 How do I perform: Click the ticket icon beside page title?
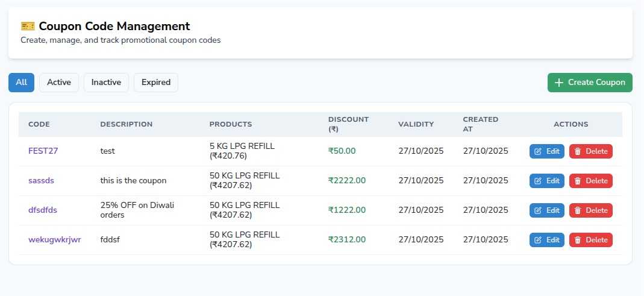[x=28, y=26]
